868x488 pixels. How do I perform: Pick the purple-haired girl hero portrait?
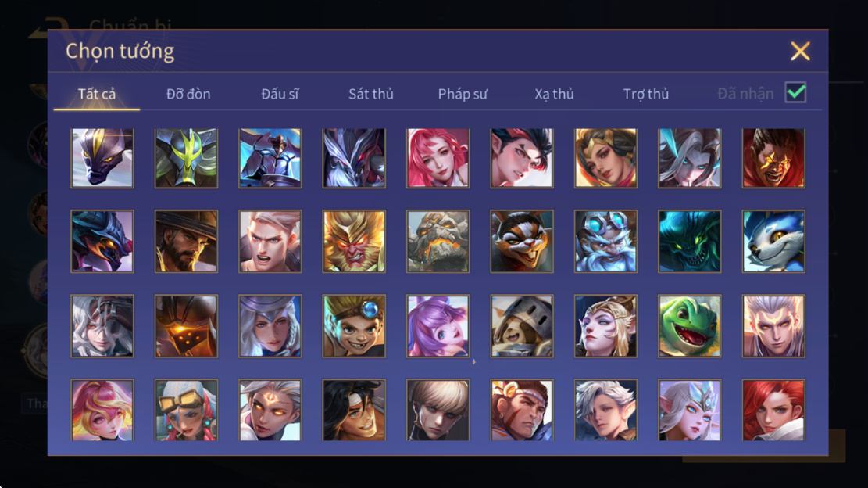coord(438,326)
